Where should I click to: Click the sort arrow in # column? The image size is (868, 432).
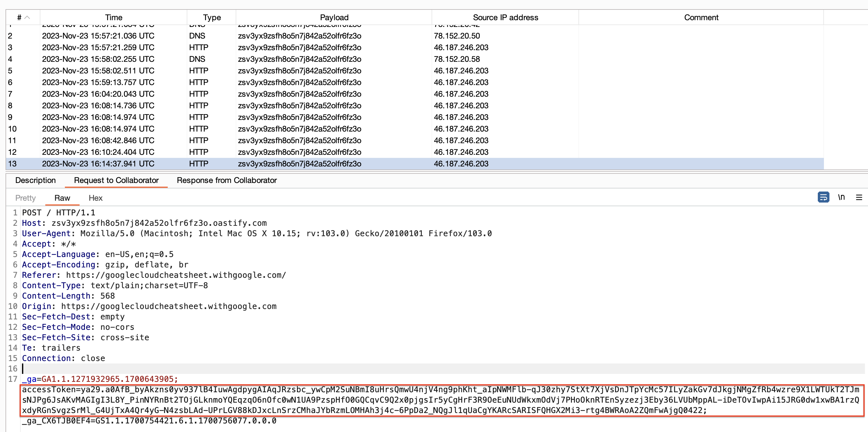[x=28, y=17]
